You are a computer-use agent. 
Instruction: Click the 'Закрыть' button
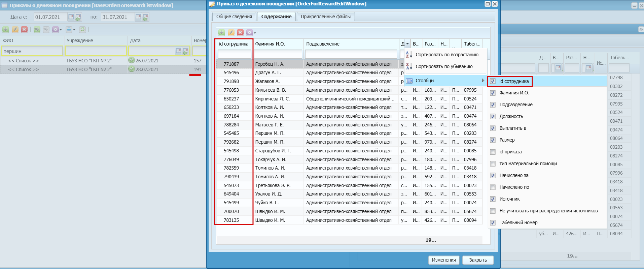(x=478, y=260)
